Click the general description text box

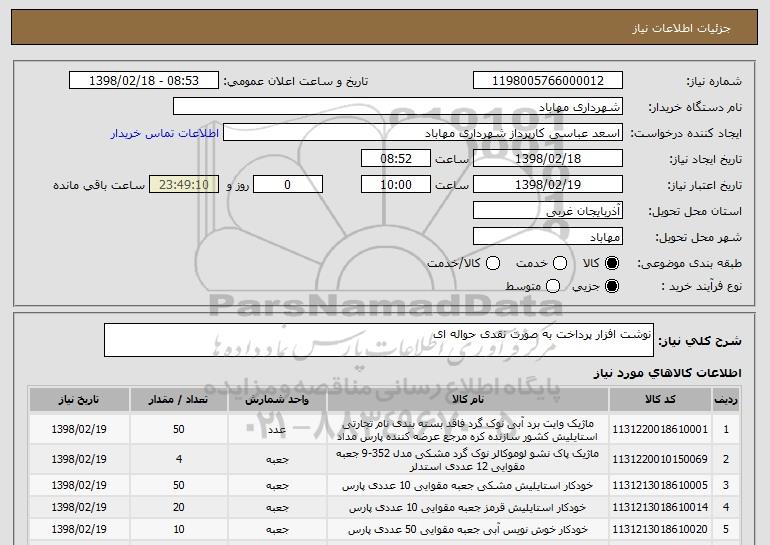(379, 340)
